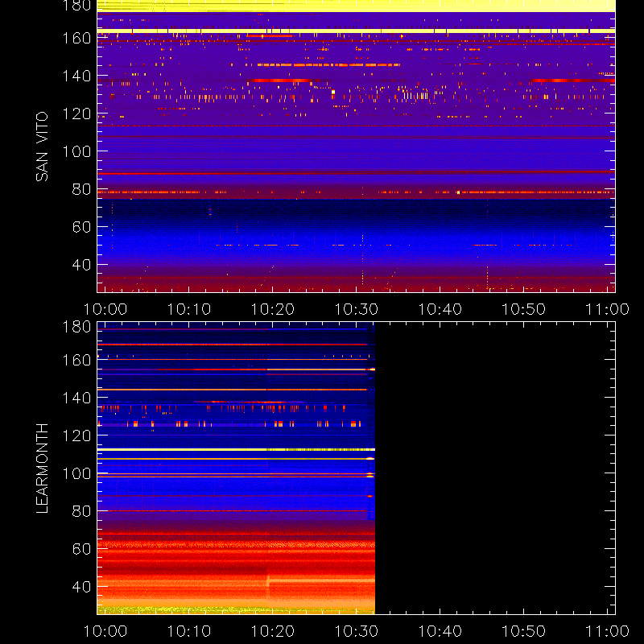Screen dimensions: 644x644
Task: Pick the 120 frequency label on Learmonth plot
Action: pyautogui.click(x=76, y=436)
